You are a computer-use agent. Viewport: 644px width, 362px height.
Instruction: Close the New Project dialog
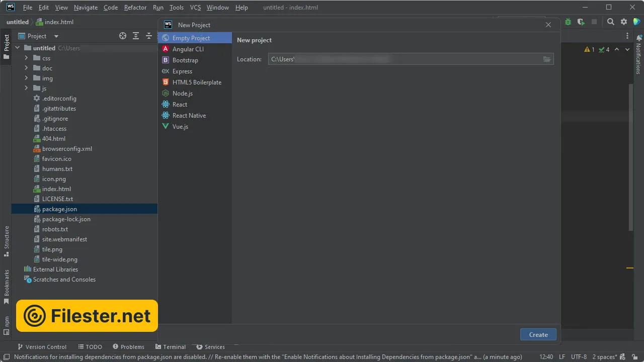pos(548,25)
